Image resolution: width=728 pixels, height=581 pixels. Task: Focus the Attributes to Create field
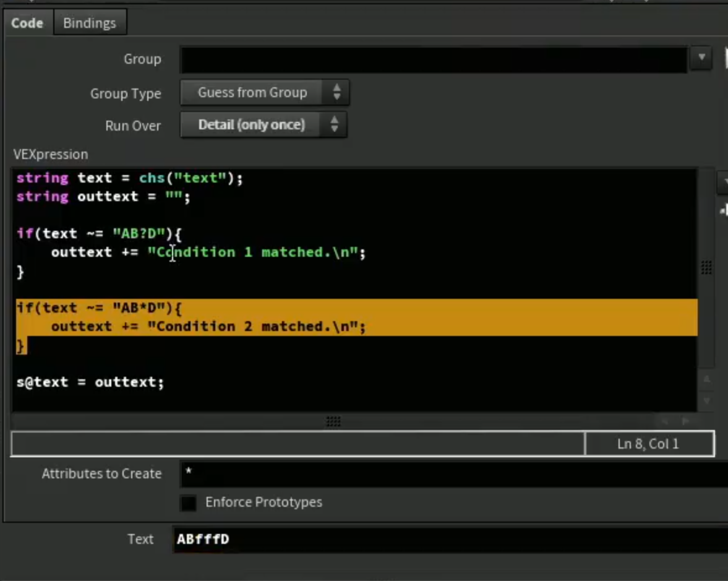click(454, 474)
